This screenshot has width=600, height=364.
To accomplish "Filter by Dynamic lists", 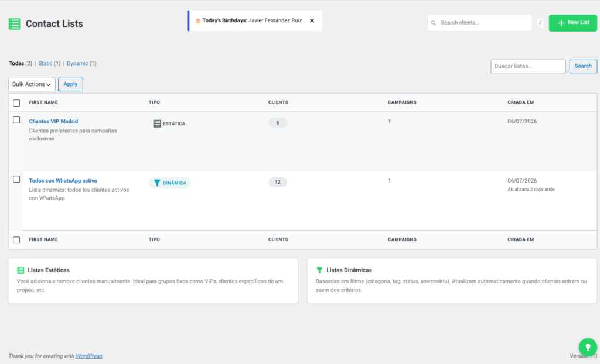I will point(77,63).
